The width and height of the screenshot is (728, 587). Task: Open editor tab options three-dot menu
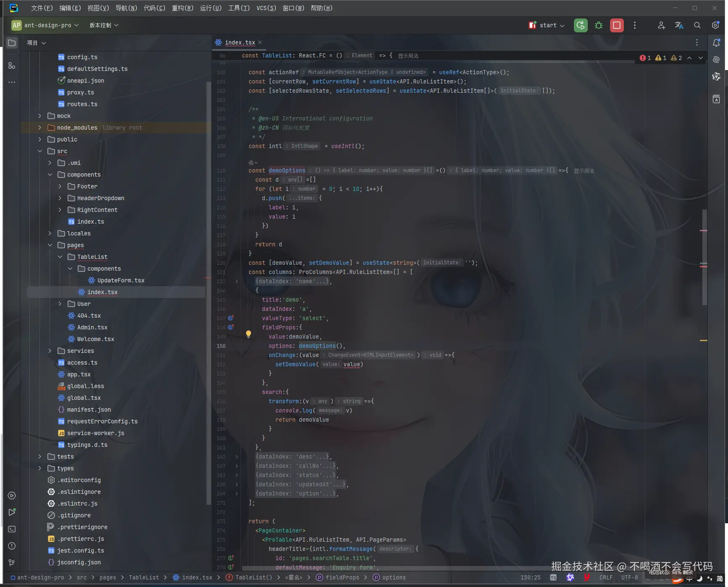point(697,42)
